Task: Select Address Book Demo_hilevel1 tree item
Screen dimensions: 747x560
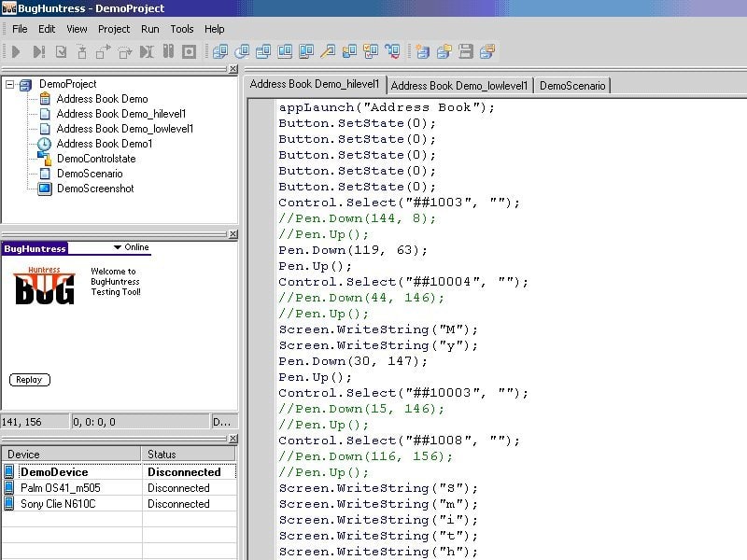Action: [121, 114]
